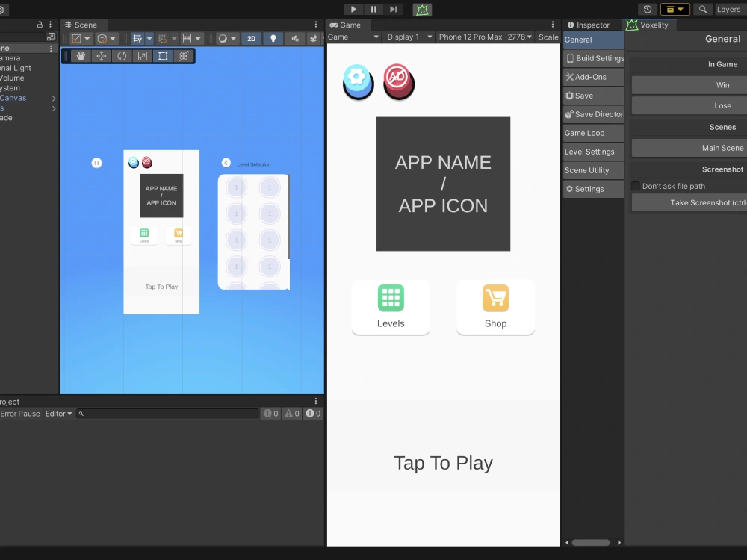This screenshot has width=747, height=560.
Task: Click the Take Screenshot button
Action: [688, 202]
